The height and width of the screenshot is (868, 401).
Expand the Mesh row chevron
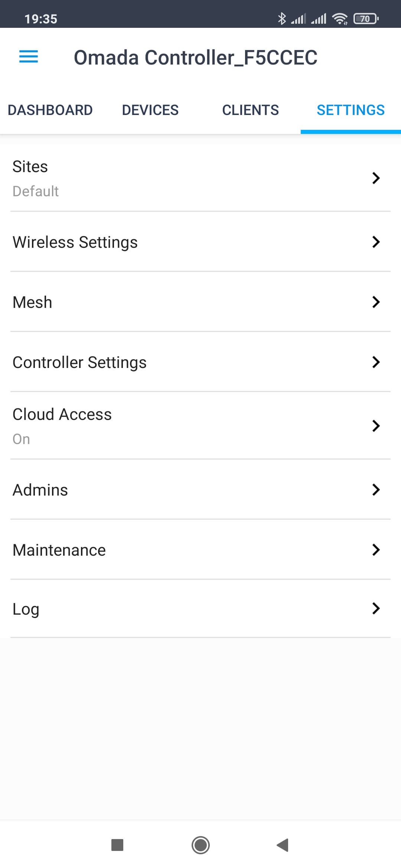[376, 302]
